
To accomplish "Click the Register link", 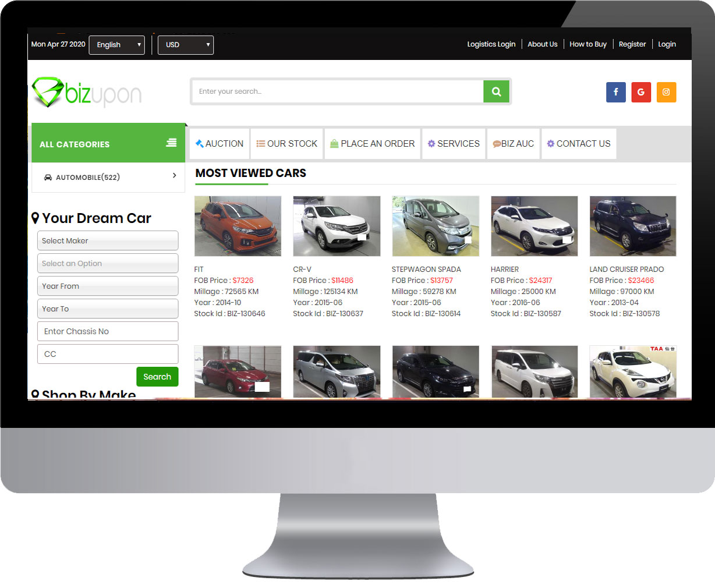I will coord(632,44).
